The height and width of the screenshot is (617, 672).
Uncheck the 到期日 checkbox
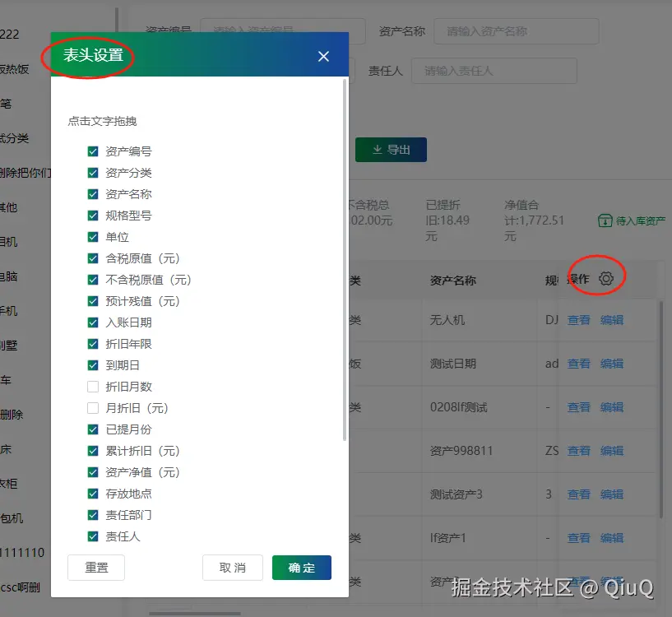coord(93,365)
